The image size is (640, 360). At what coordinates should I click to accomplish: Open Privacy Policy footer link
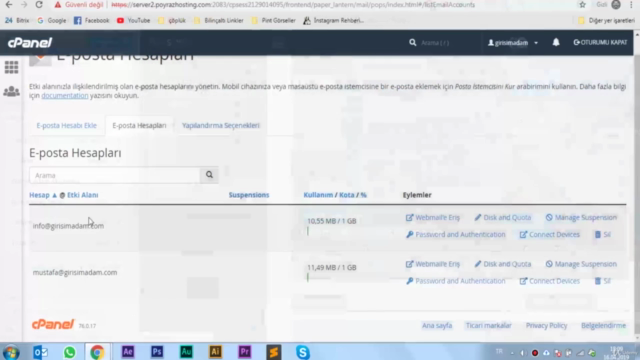[547, 325]
